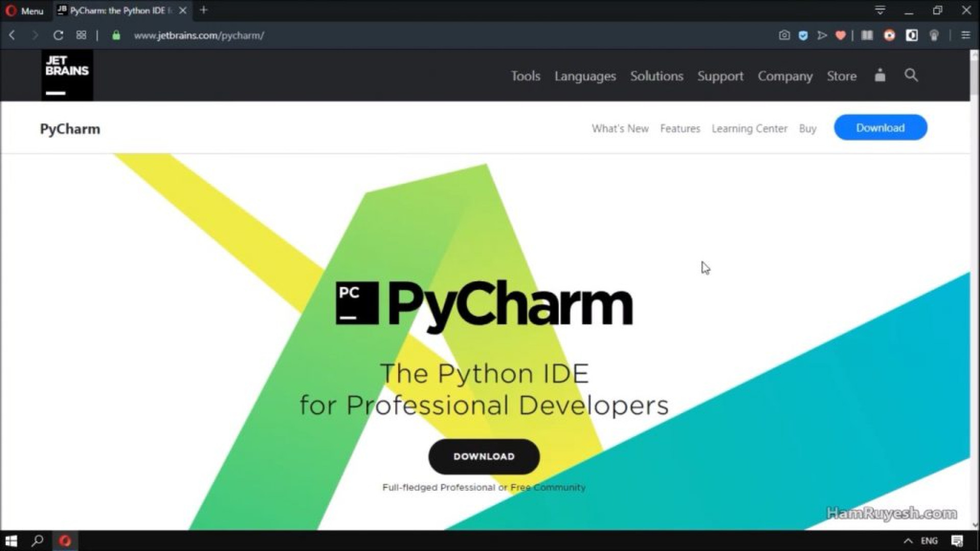Click the blue Download button

click(880, 128)
